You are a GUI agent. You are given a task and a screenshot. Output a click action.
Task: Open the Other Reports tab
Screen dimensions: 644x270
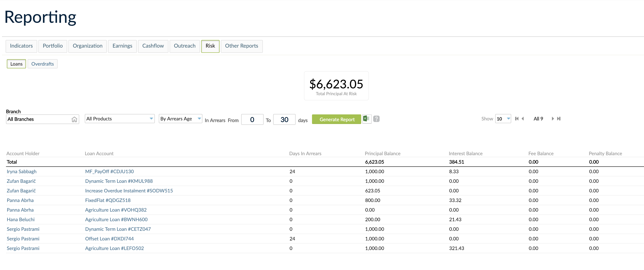241,46
